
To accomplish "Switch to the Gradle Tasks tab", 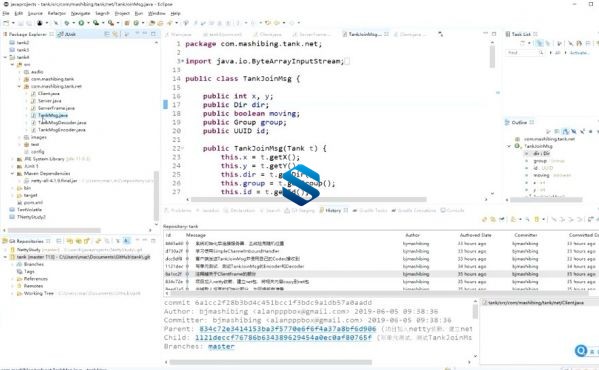I will pos(370,210).
